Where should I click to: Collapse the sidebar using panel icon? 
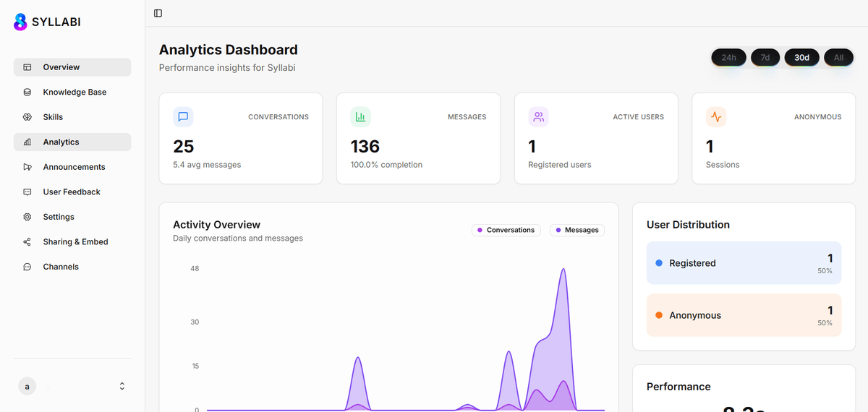158,13
